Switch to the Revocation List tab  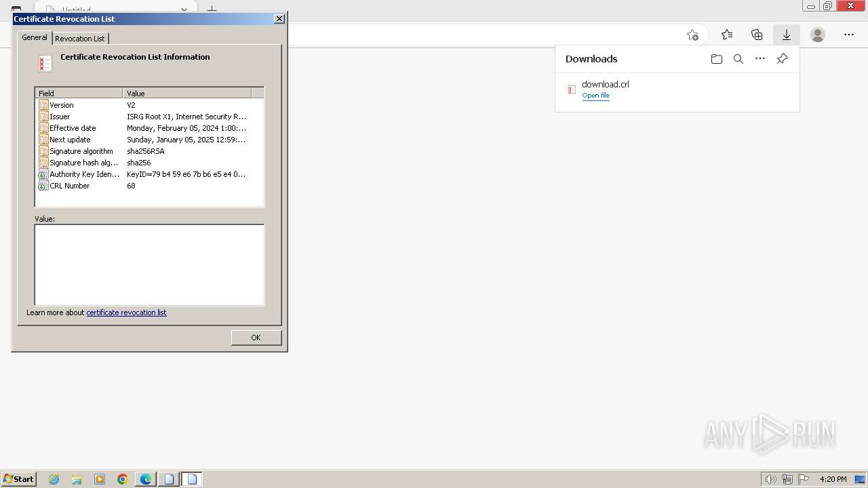tap(80, 39)
